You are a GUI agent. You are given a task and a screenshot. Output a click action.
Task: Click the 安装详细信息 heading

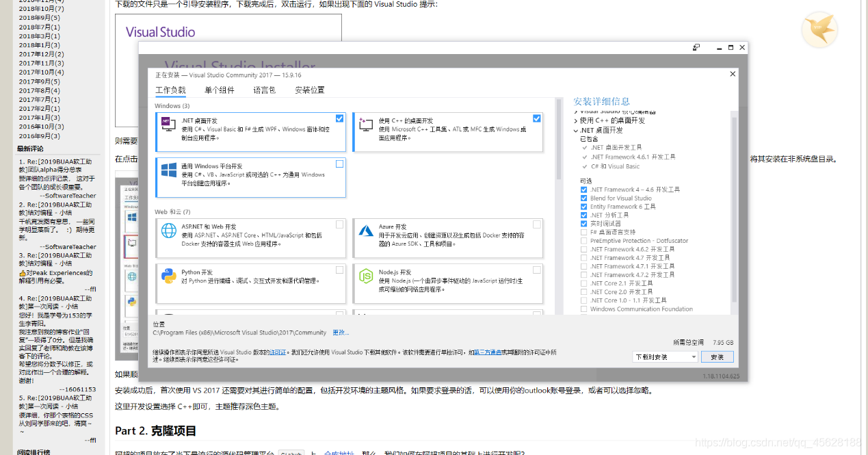602,101
